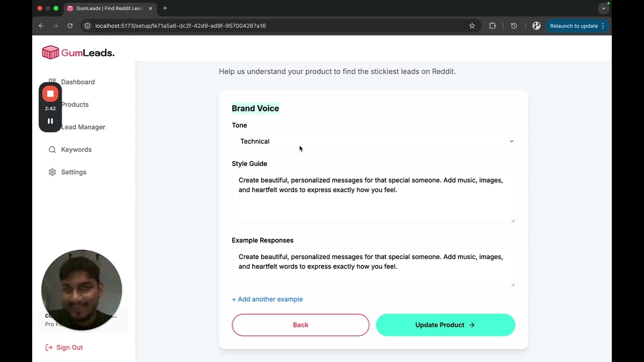Click the browser back arrow

coord(41,26)
